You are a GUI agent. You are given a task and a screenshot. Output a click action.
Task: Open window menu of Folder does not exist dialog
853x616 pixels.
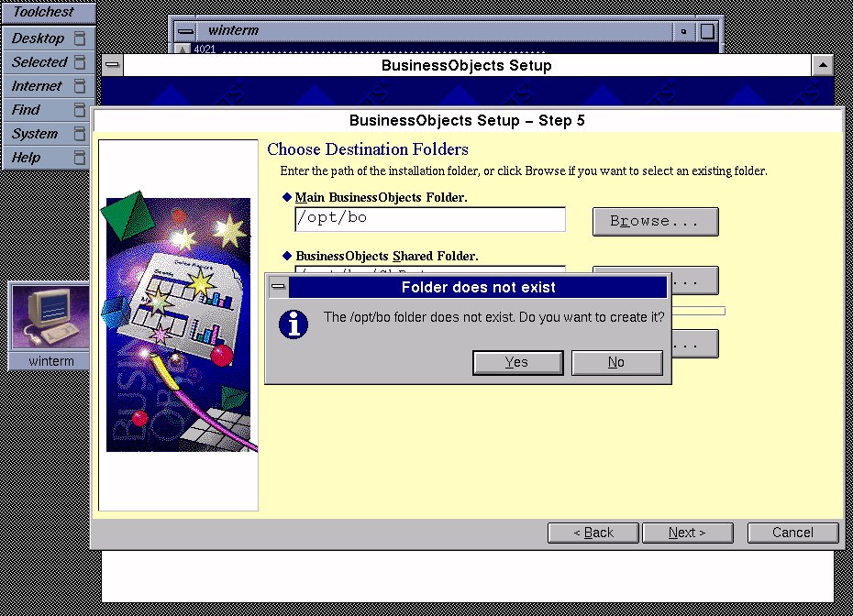point(278,287)
